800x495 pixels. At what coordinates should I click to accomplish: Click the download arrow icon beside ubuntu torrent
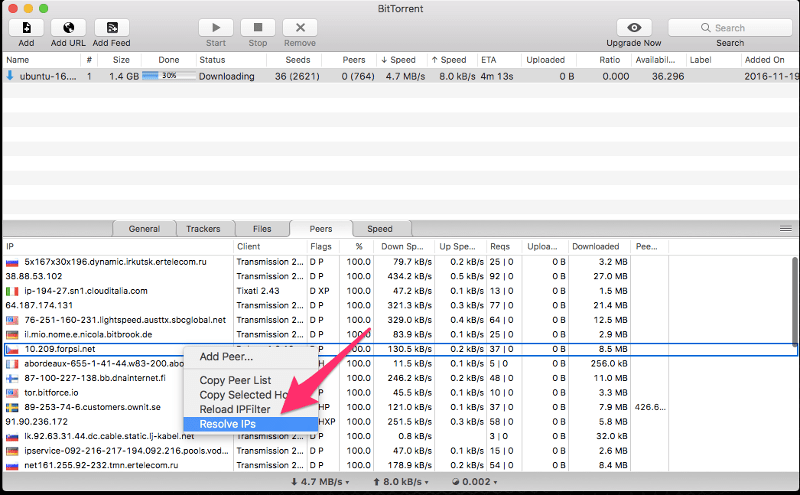tap(10, 76)
